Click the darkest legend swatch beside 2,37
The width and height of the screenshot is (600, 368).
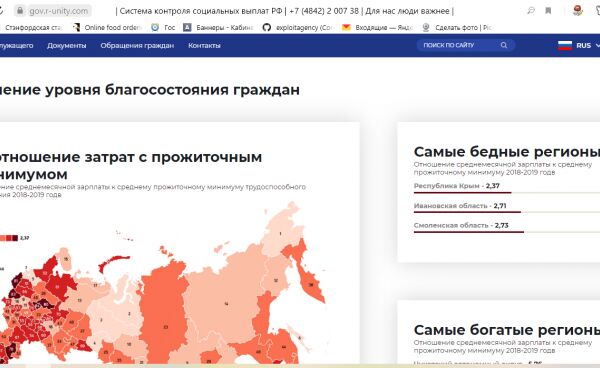pos(15,238)
